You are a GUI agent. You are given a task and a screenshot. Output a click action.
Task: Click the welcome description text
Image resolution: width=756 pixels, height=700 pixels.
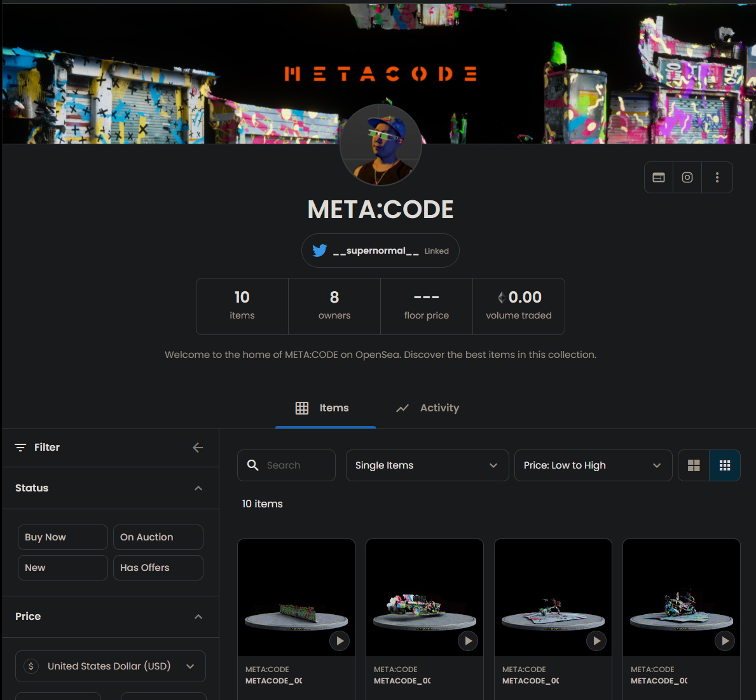tap(380, 355)
